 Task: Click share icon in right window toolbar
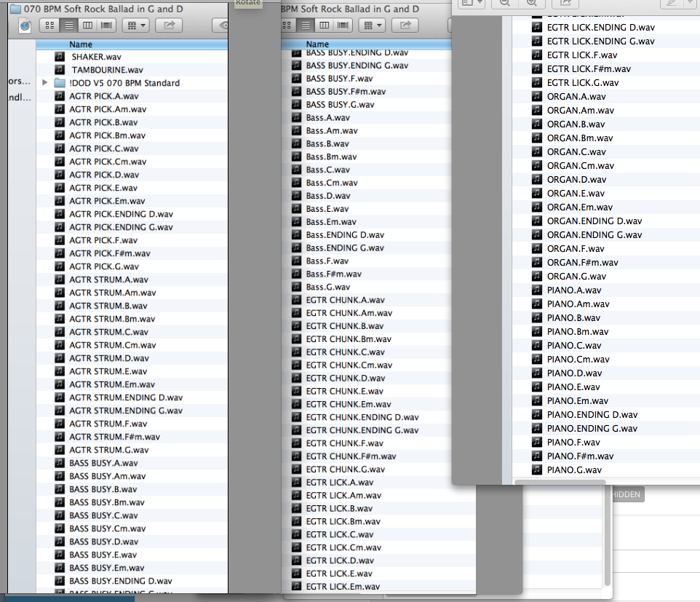[565, 4]
